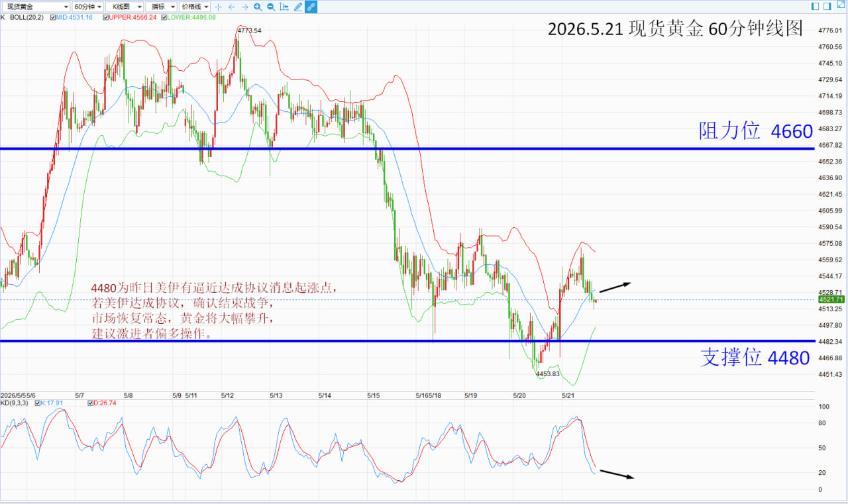The height and width of the screenshot is (504, 848).
Task: Open the 现货黄金 symbol dropdown
Action: [36, 7]
